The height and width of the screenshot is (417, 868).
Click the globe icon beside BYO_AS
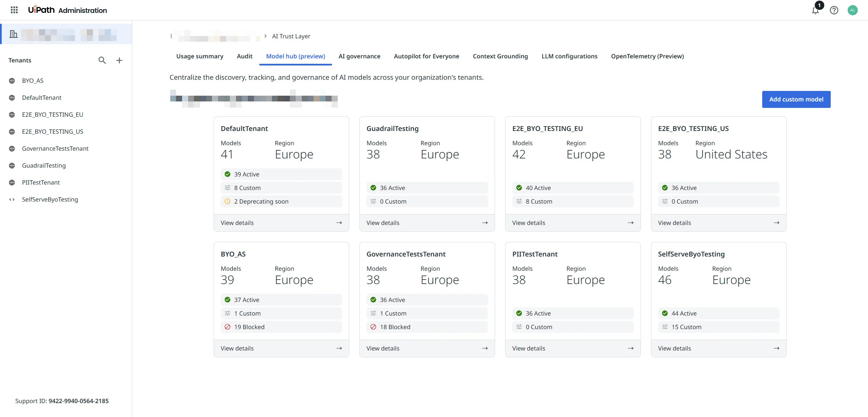(x=12, y=81)
